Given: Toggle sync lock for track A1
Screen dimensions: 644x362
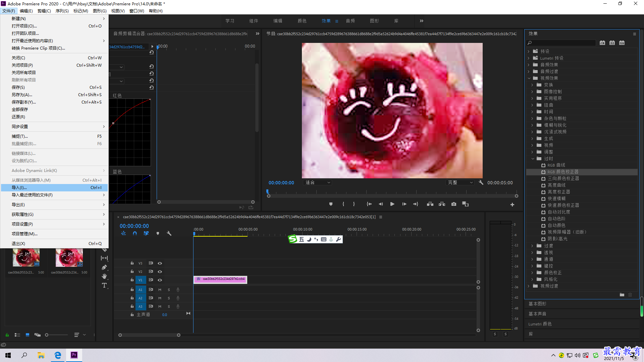Looking at the screenshot, I should pyautogui.click(x=151, y=290).
